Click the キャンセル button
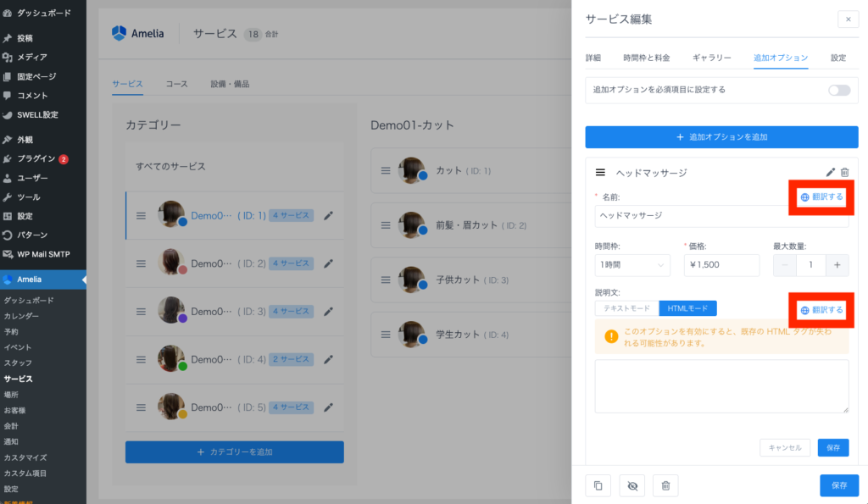Image resolution: width=868 pixels, height=504 pixels. pos(785,447)
